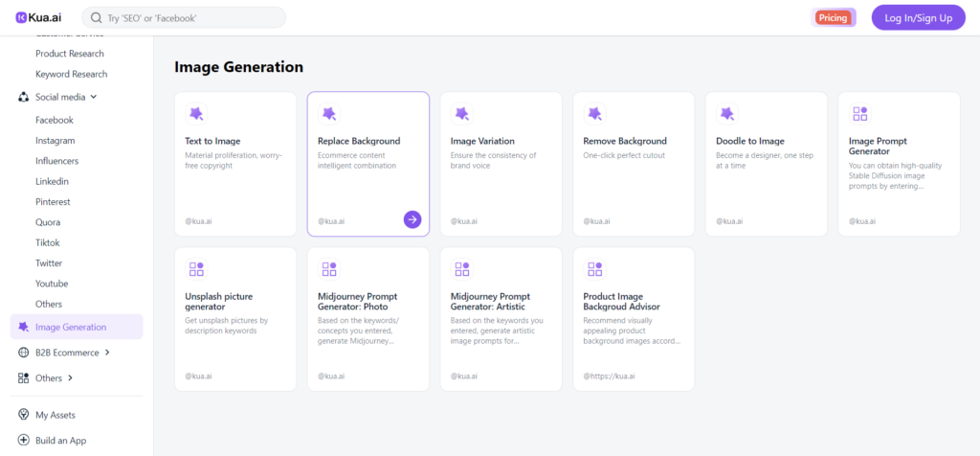This screenshot has height=456, width=980.
Task: Click 'Ensure the consistency of brand voice' text
Action: coord(493,161)
